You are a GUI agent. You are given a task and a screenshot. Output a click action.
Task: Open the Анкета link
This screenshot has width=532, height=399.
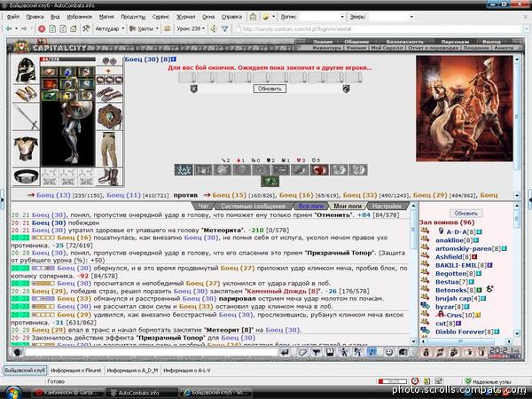(504, 48)
